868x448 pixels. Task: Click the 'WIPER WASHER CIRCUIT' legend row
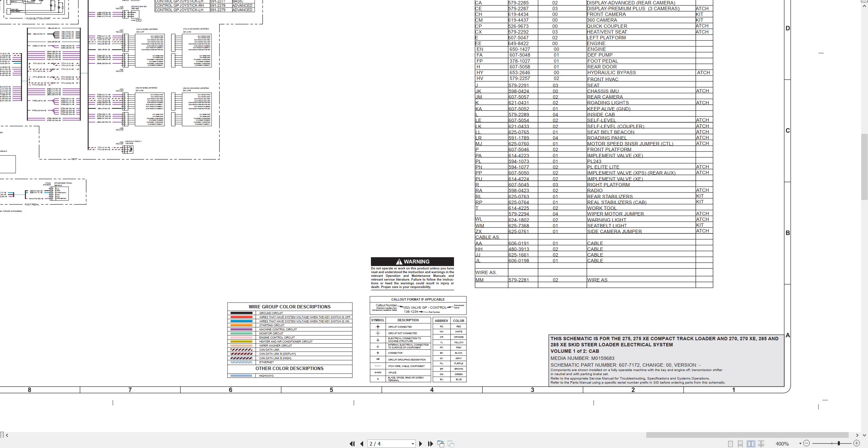pyautogui.click(x=290, y=346)
